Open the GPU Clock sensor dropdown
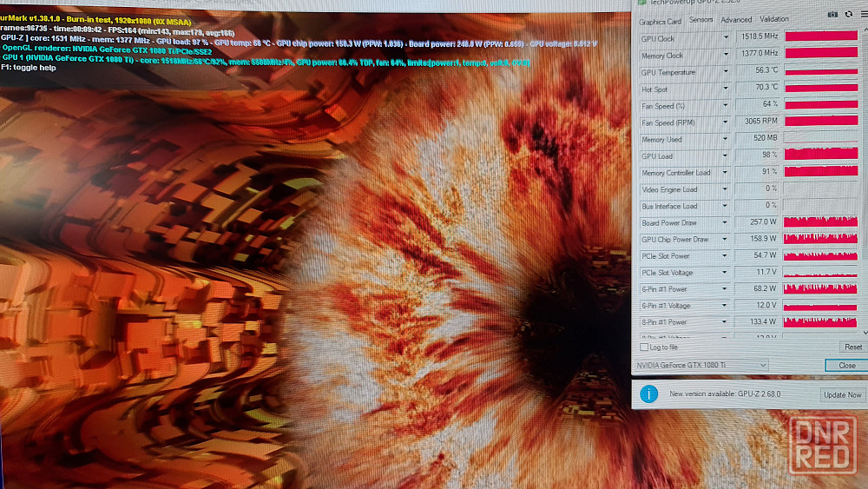This screenshot has width=868, height=489. coord(726,38)
